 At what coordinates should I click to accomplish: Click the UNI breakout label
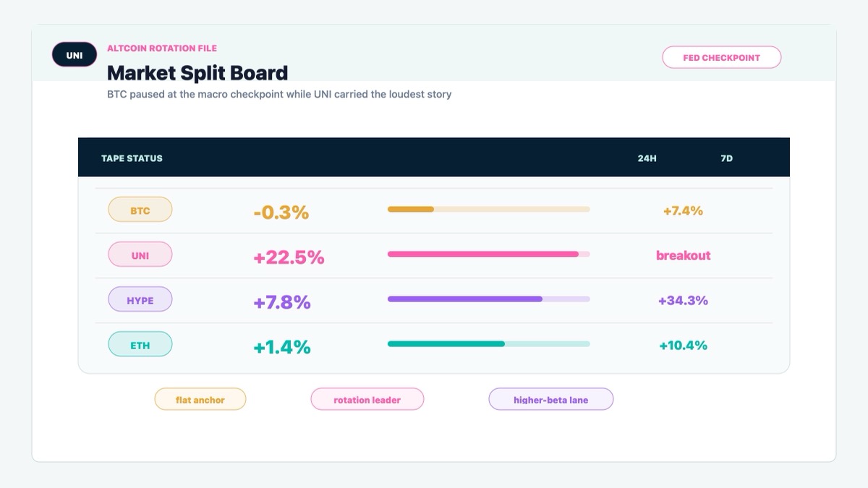(x=684, y=255)
